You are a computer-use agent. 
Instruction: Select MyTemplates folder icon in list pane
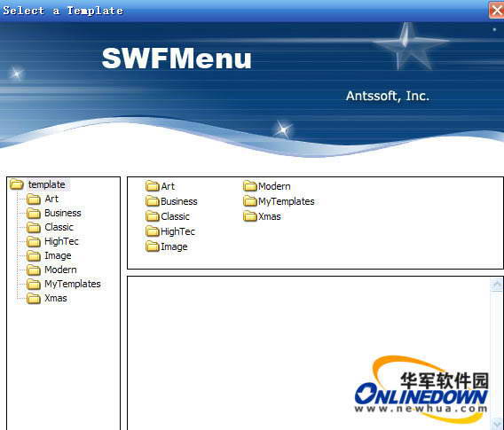(250, 201)
